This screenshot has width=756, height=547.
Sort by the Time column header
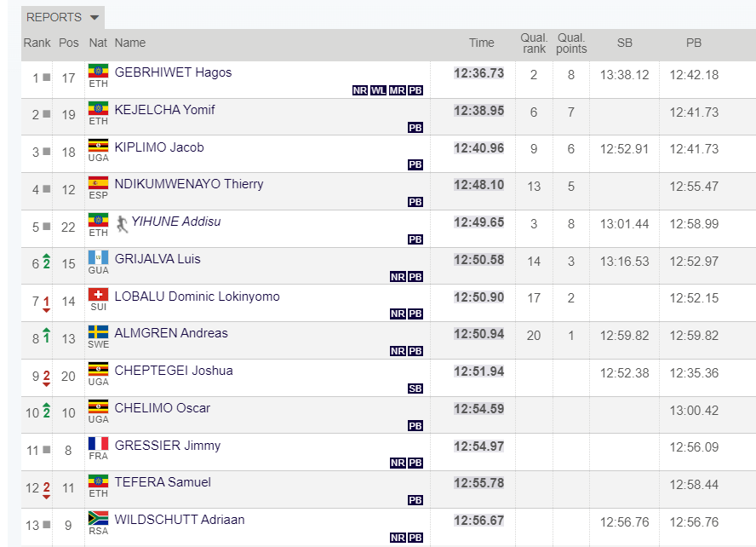coord(482,43)
